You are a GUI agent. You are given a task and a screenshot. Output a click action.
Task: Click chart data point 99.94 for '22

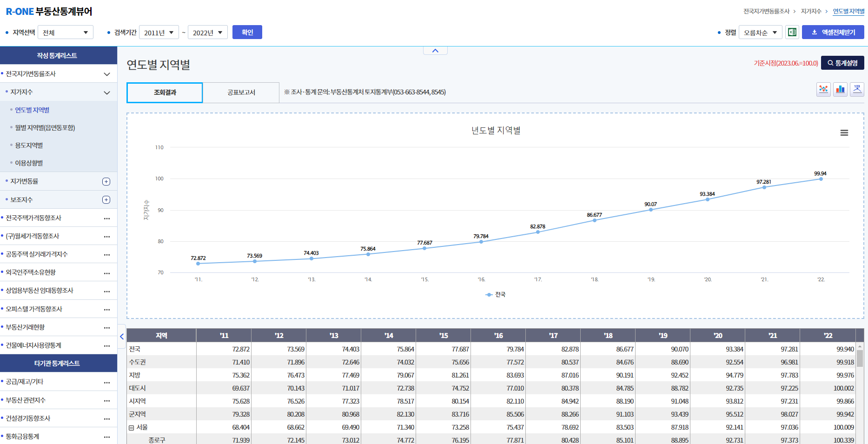pyautogui.click(x=821, y=179)
